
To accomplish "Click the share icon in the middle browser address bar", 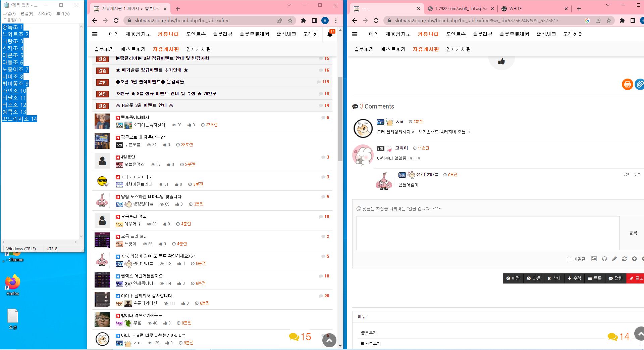I will (x=279, y=20).
